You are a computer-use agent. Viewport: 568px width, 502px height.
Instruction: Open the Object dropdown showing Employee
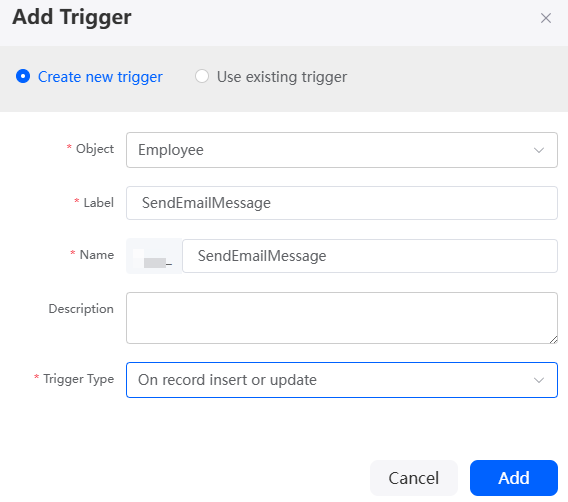(x=342, y=150)
